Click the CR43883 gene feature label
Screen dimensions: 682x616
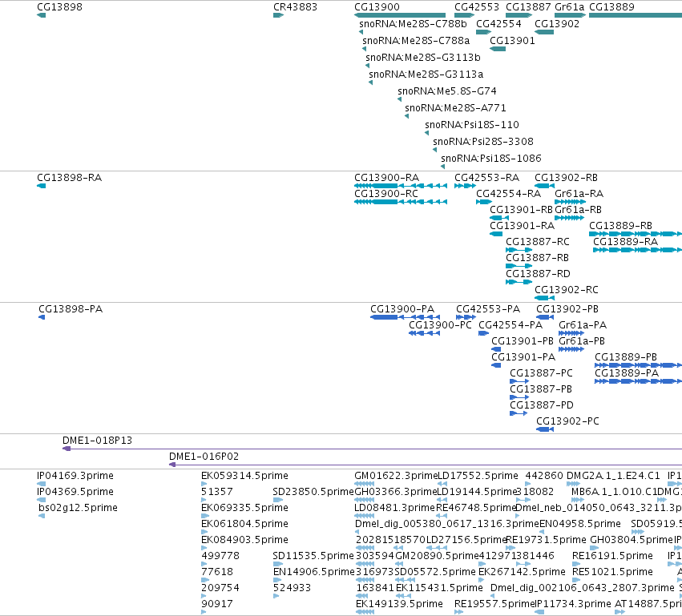point(296,7)
